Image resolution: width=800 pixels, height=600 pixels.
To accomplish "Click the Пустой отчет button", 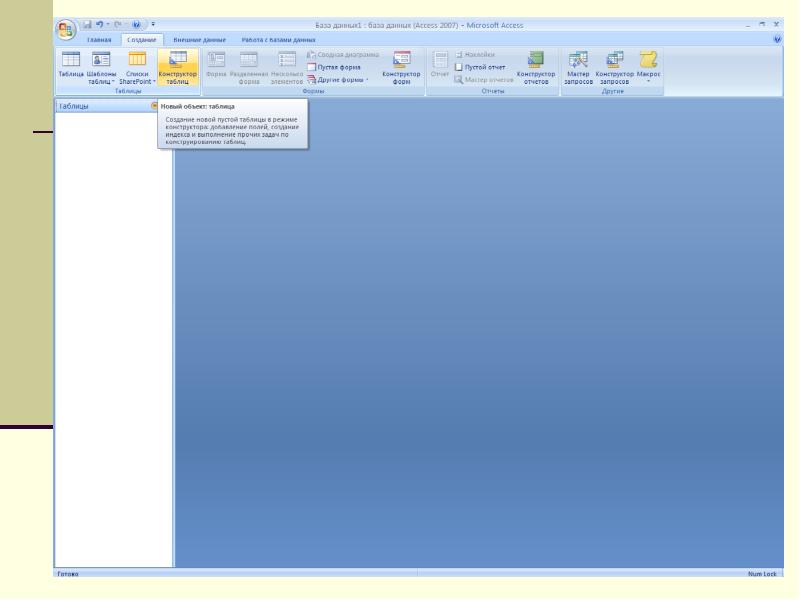I will (x=484, y=67).
